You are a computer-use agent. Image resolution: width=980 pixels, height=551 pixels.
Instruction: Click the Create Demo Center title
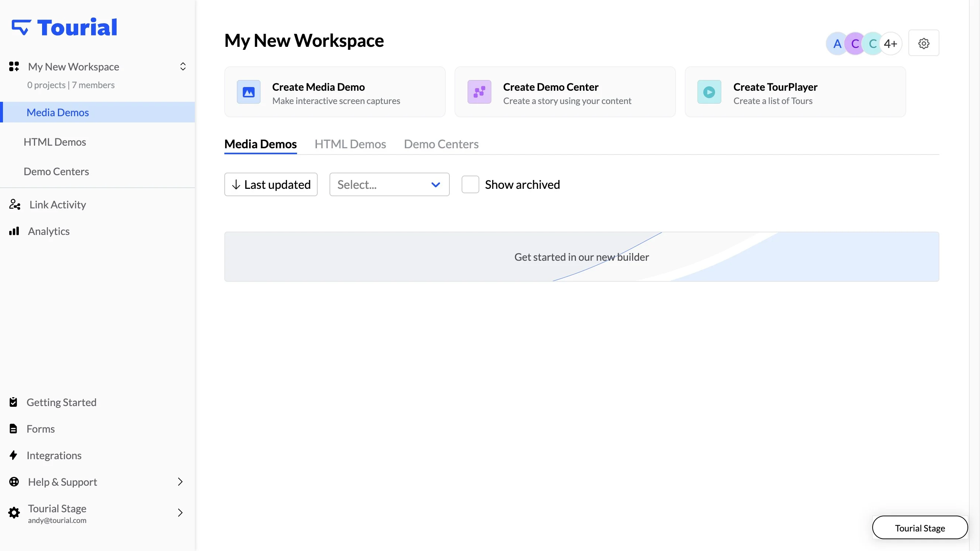551,87
